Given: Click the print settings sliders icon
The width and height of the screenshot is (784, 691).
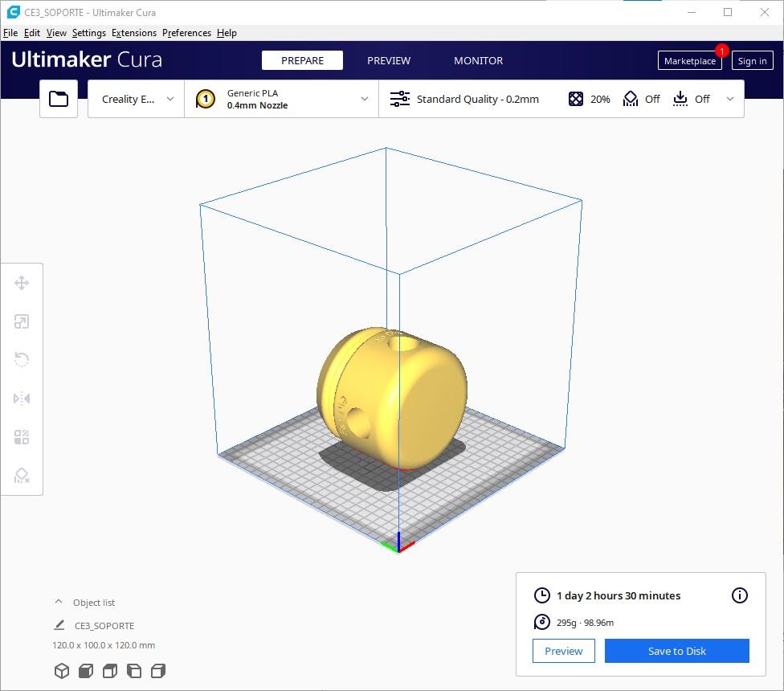Looking at the screenshot, I should [x=399, y=99].
